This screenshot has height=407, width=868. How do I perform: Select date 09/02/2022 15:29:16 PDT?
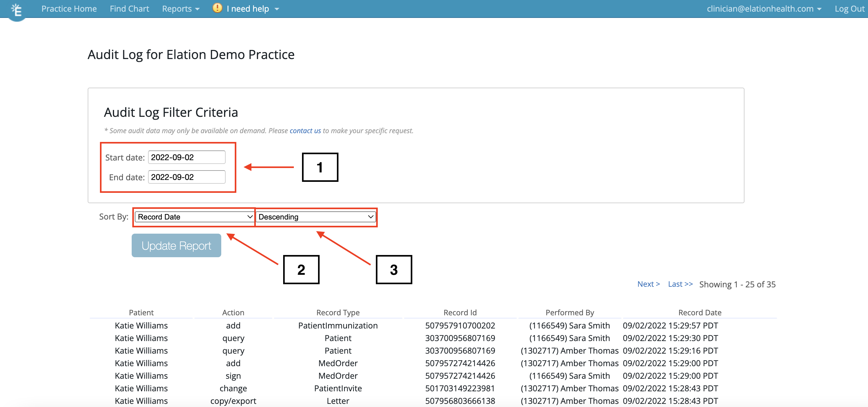point(670,350)
